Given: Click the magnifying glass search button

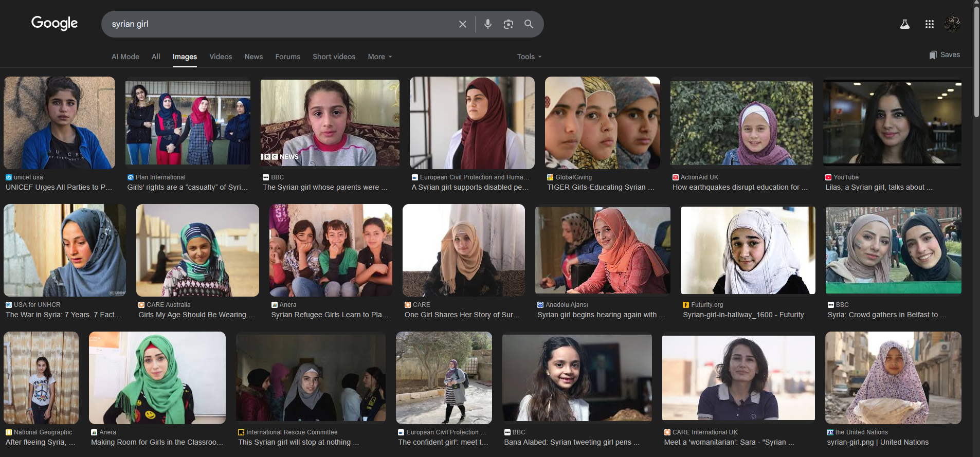Looking at the screenshot, I should pyautogui.click(x=529, y=24).
